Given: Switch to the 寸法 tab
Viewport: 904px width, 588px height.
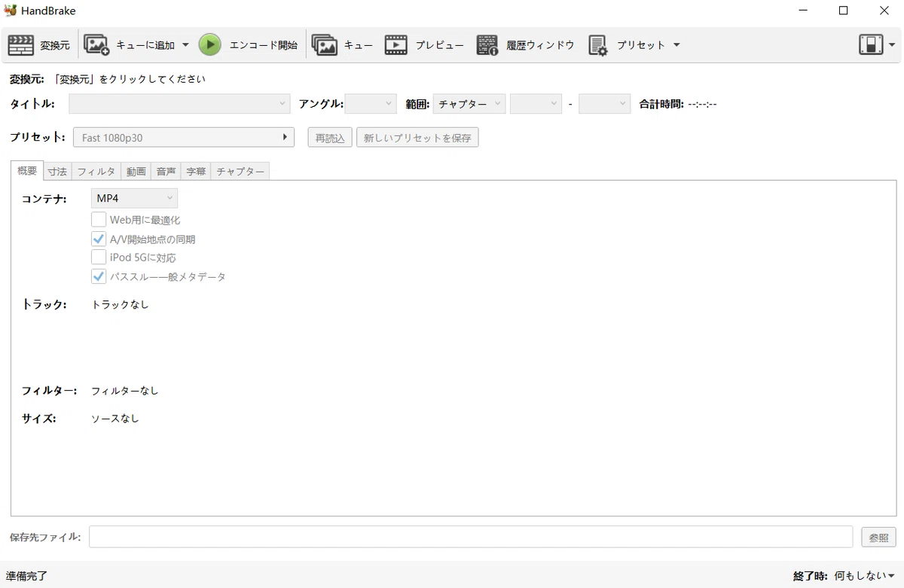Looking at the screenshot, I should click(57, 172).
